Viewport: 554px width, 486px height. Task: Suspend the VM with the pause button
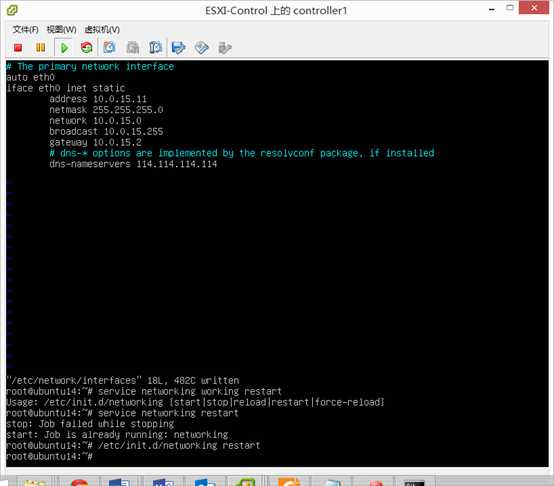tap(41, 48)
